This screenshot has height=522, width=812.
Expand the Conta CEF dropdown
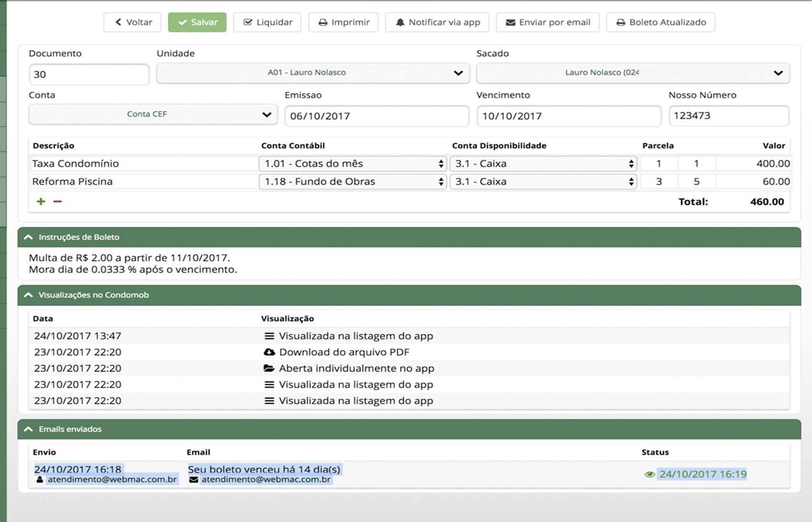coord(153,115)
